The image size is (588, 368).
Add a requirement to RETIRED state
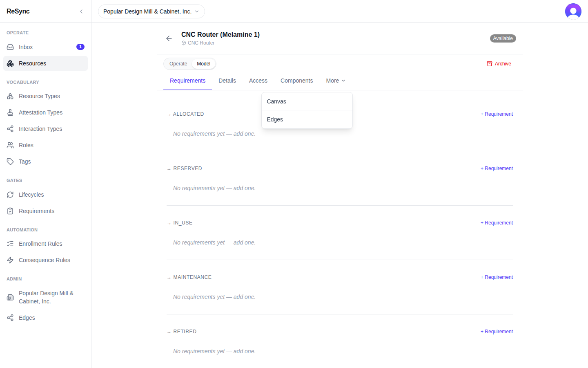click(497, 332)
